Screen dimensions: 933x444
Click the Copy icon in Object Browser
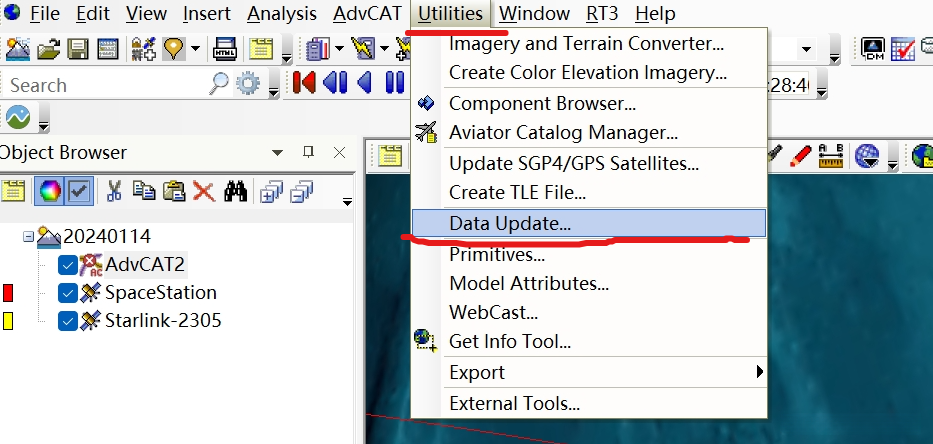[143, 190]
